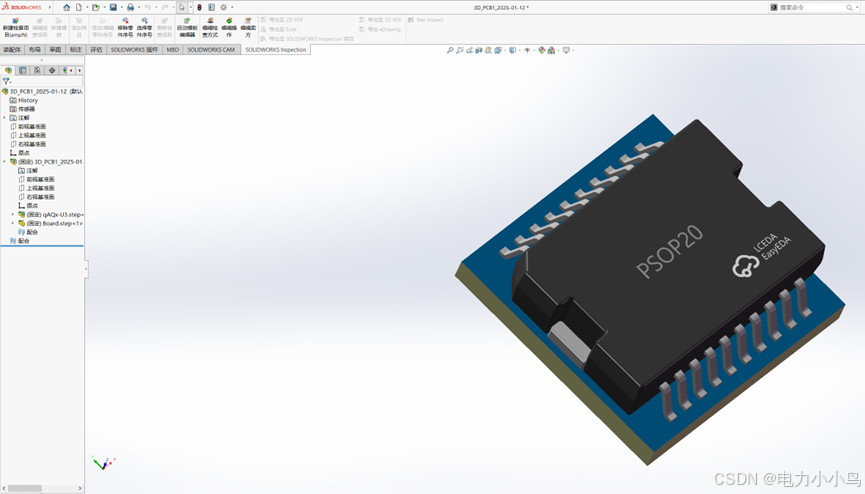Switch to the SOLIDWORKS 插件 tab
Image resolution: width=865 pixels, height=494 pixels.
(134, 50)
